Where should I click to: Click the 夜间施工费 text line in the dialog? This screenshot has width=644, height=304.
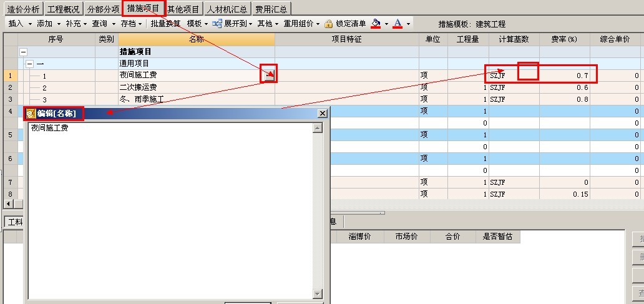[x=50, y=128]
